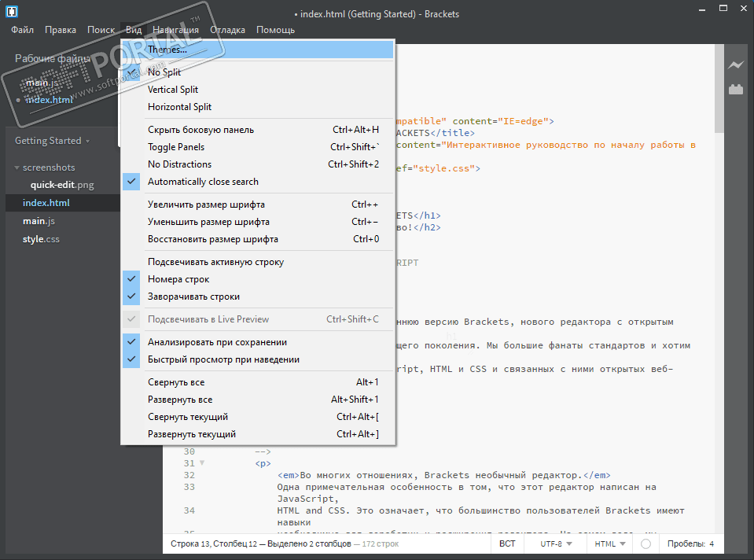Image resolution: width=754 pixels, height=560 pixels.
Task: Toggle Подсвечивать в Live Preview option
Action: [258, 319]
